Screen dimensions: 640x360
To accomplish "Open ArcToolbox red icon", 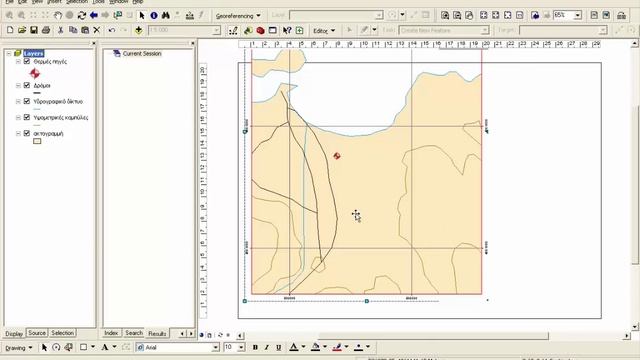I will (x=260, y=31).
